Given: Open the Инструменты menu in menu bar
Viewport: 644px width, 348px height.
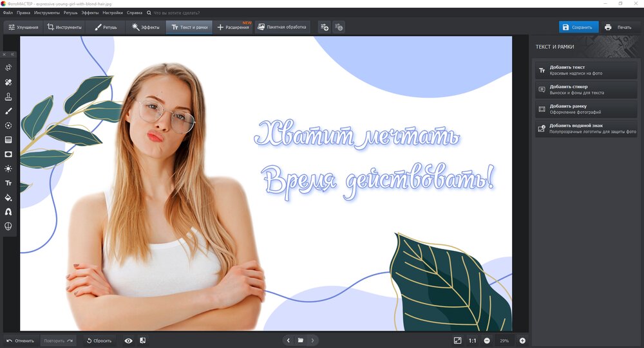Looking at the screenshot, I should point(47,13).
